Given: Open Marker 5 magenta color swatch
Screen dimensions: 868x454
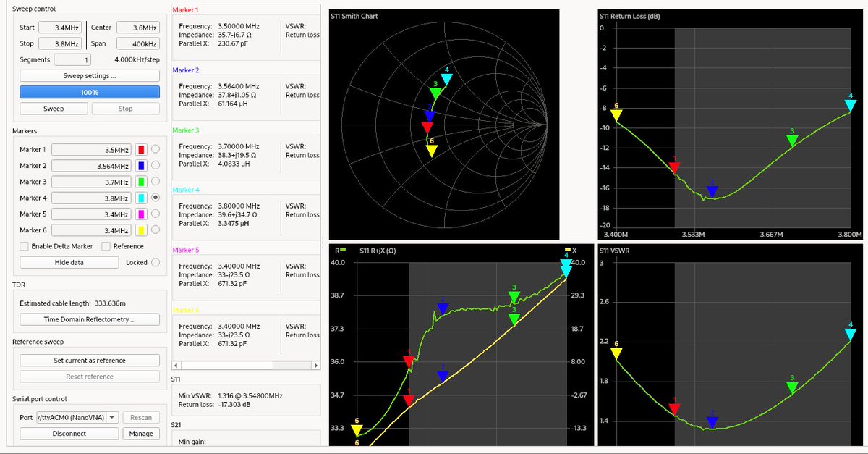Looking at the screenshot, I should tap(141, 214).
